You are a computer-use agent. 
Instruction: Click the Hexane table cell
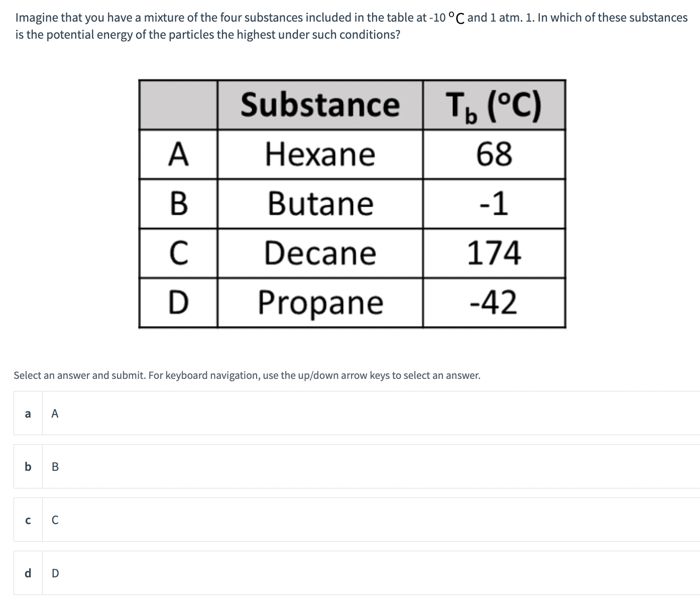[320, 154]
